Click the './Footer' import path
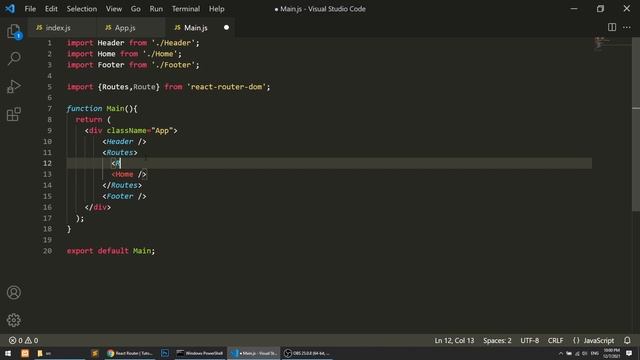Image resolution: width=640 pixels, height=360 pixels. (173, 65)
